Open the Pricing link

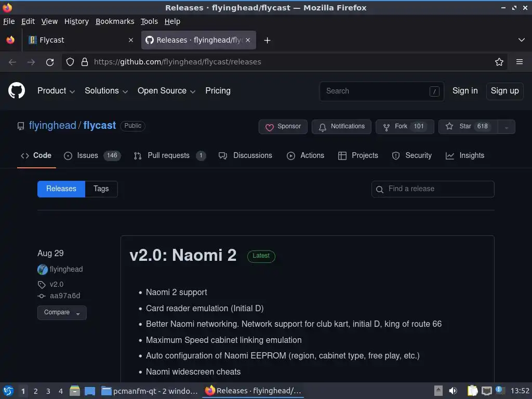coord(218,91)
